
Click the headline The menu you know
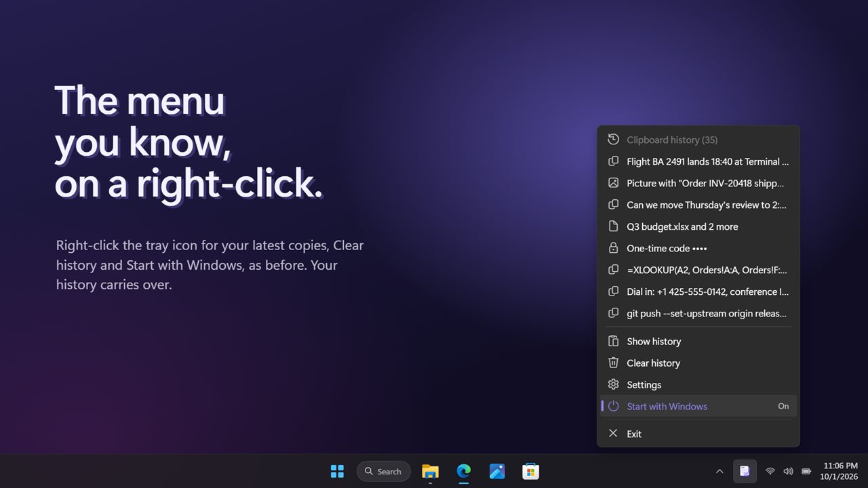point(189,142)
